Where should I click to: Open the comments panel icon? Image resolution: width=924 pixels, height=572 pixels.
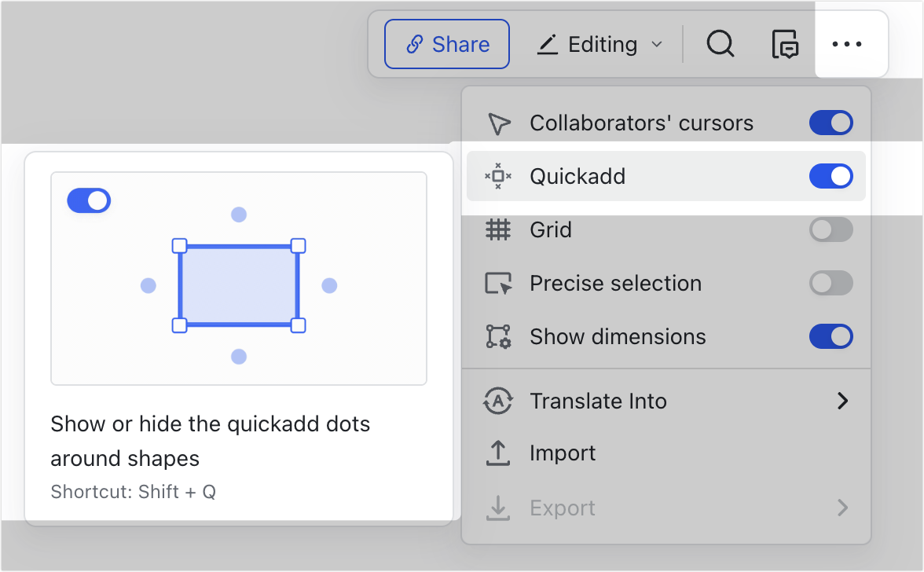[785, 44]
